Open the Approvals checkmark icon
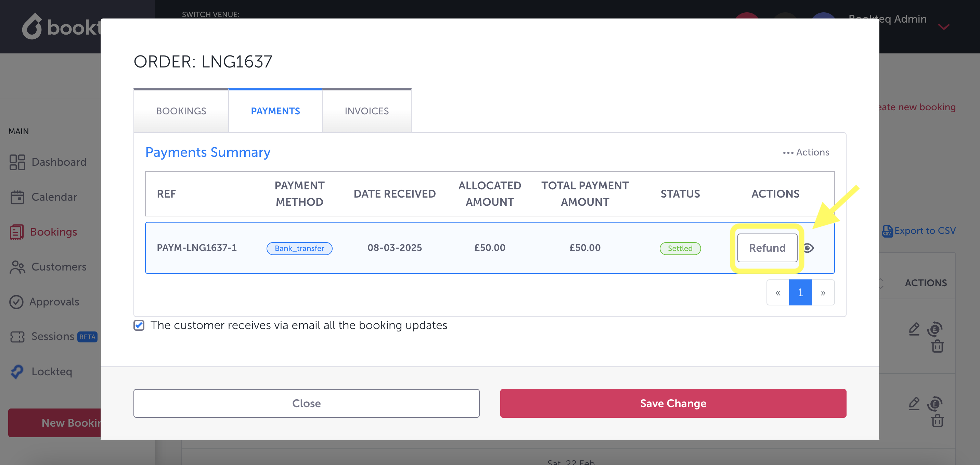980x465 pixels. pos(16,302)
